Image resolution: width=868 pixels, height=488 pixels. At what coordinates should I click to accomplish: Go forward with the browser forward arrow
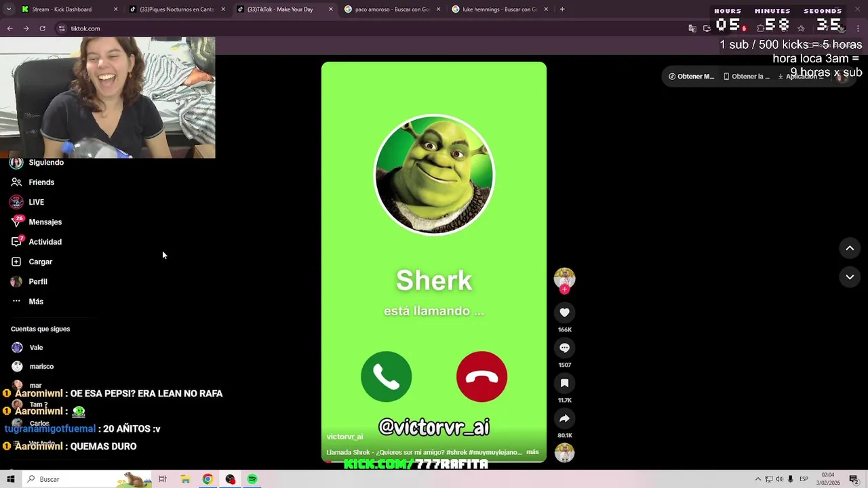pyautogui.click(x=26, y=28)
